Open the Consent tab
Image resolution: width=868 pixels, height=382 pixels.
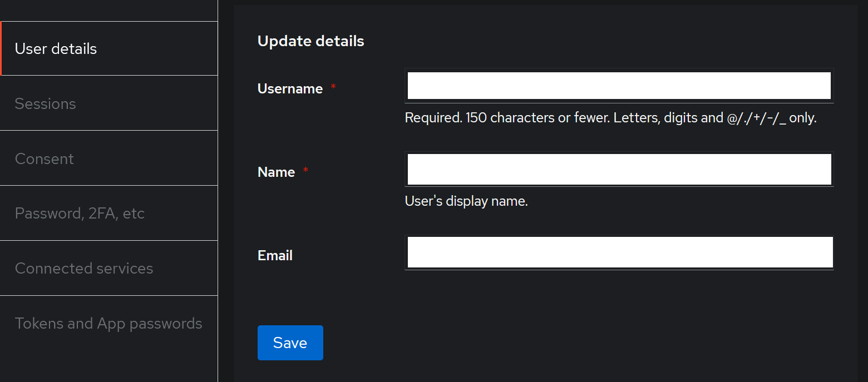(109, 158)
